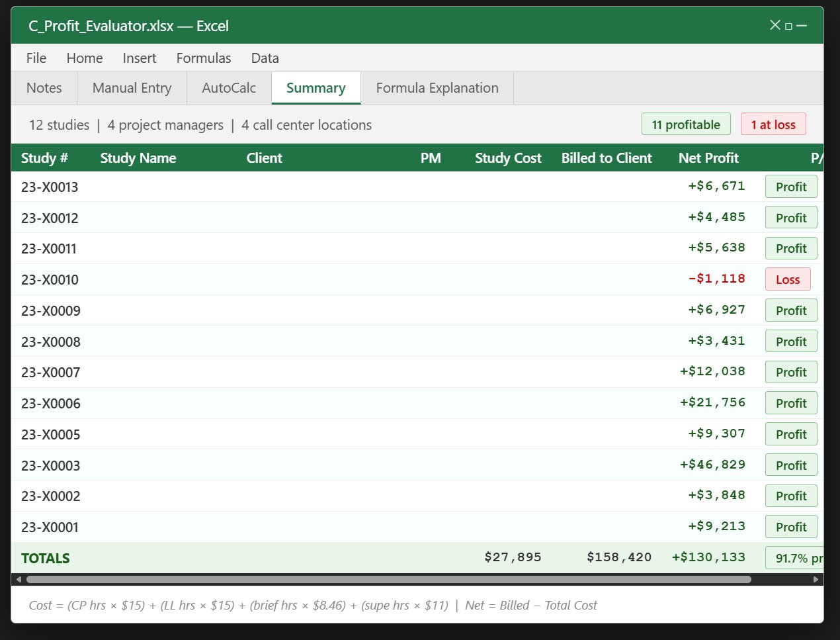Click the Study Name column header
The image size is (840, 640).
(x=138, y=158)
